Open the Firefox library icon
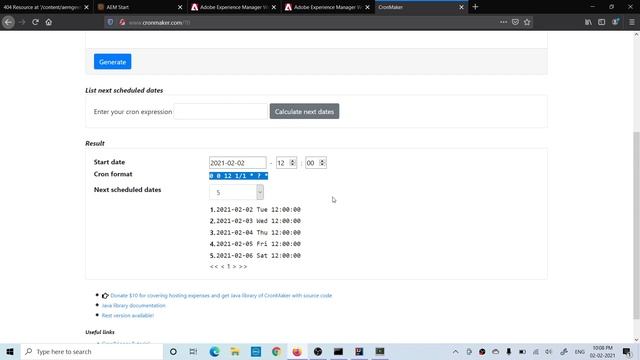The height and width of the screenshot is (360, 640). point(588,22)
